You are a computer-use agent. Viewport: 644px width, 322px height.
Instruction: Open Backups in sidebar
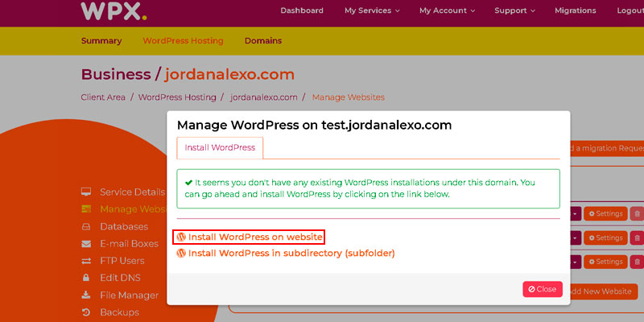119,312
